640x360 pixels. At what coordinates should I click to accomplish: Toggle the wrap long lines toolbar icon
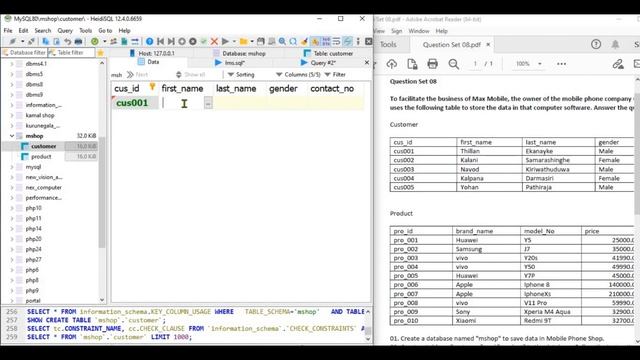[336, 41]
